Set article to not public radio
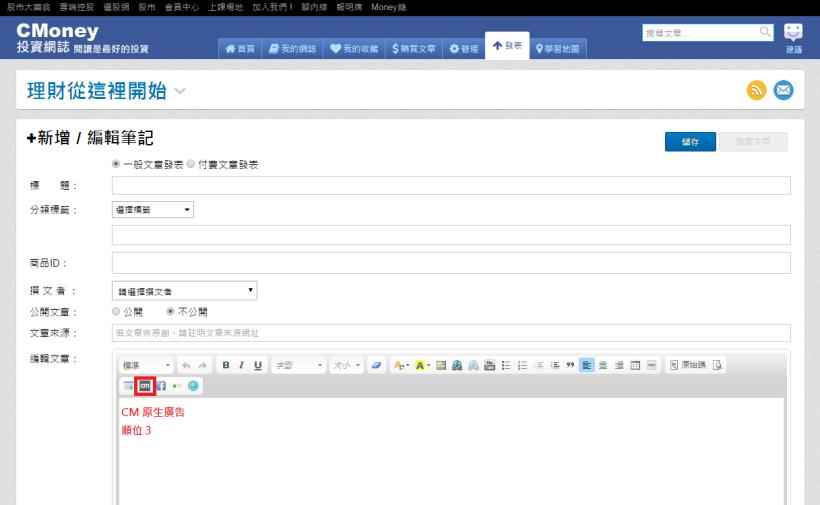 click(x=170, y=311)
